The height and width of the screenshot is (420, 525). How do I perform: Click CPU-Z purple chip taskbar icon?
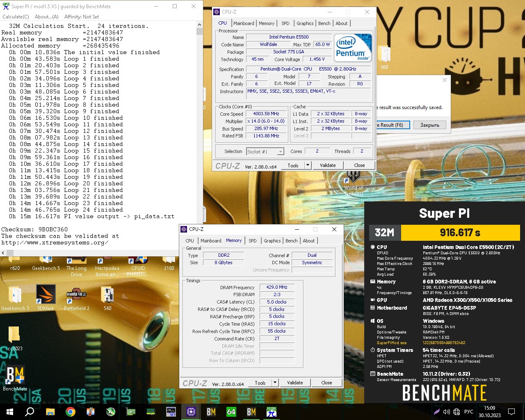click(191, 411)
